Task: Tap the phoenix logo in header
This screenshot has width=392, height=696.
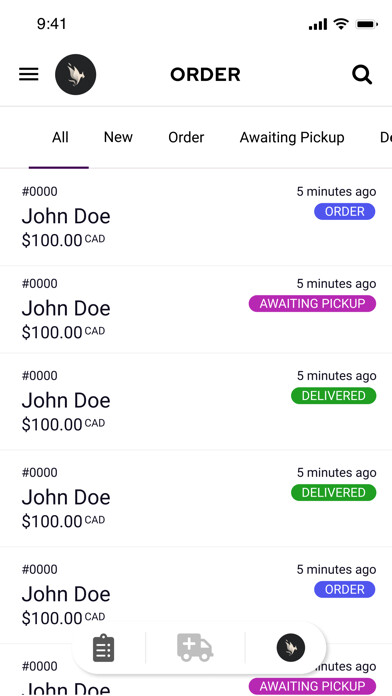Action: tap(75, 74)
